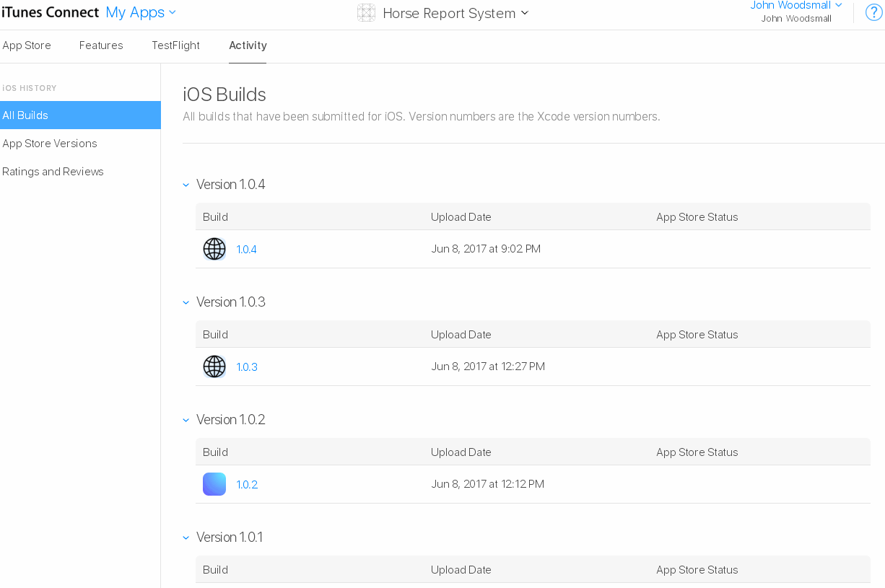This screenshot has width=885, height=588.
Task: Click upload date Jun 8, 2017 at 12:12 PM
Action: click(487, 484)
